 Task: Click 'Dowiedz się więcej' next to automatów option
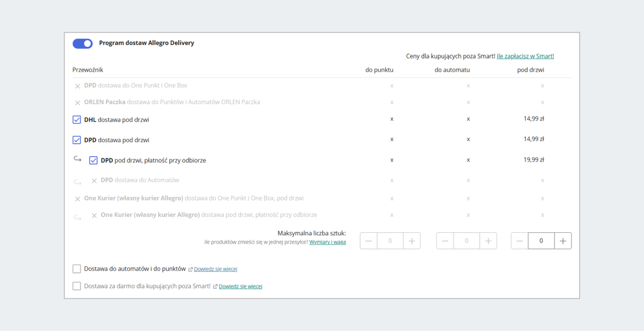[x=215, y=269]
